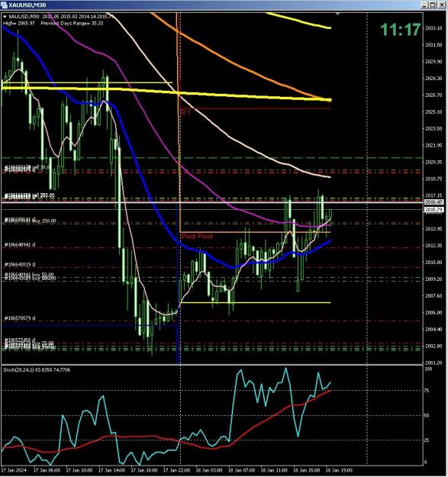Click the Stoch(28,24,1) indicator label

(x=37, y=370)
